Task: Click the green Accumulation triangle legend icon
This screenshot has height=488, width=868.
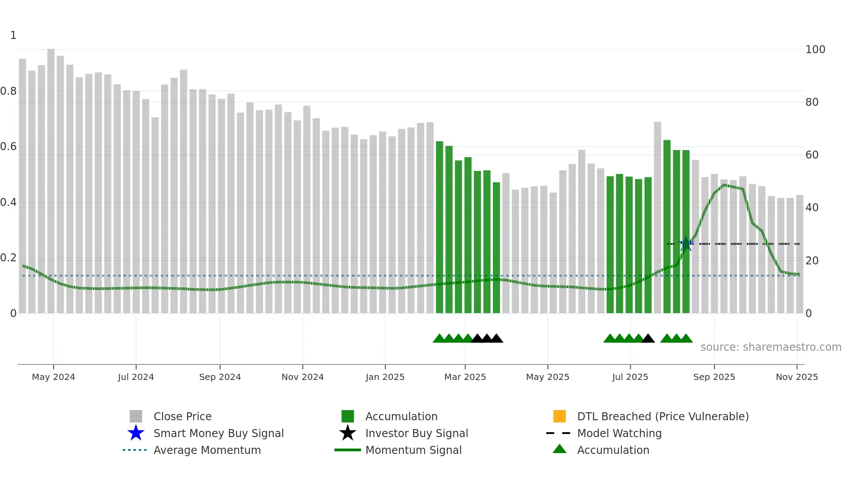Action: point(559,449)
